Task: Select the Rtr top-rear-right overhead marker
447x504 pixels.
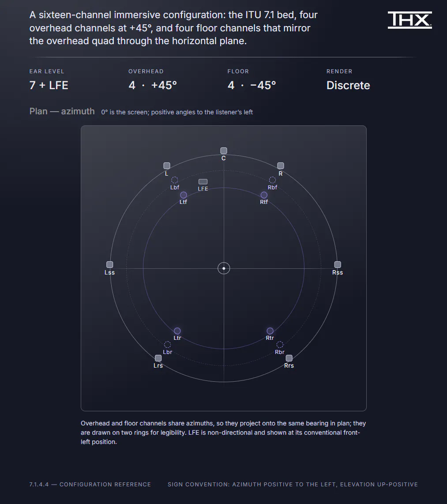Action: [270, 331]
